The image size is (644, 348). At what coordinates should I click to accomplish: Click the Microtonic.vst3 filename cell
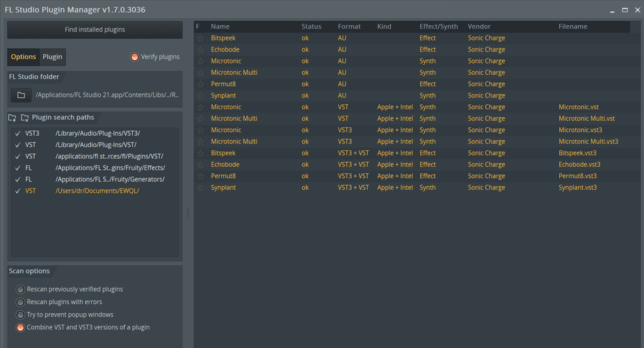[580, 130]
